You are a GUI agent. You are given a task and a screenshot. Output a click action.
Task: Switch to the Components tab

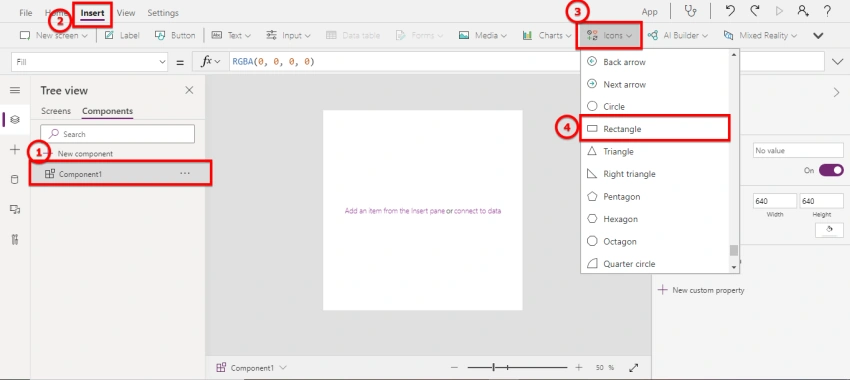[107, 111]
